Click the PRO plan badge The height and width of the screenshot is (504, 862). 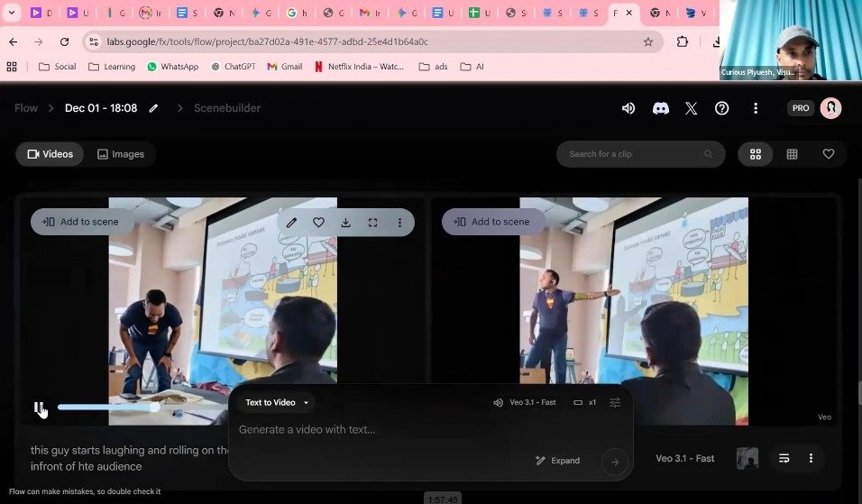pos(801,108)
